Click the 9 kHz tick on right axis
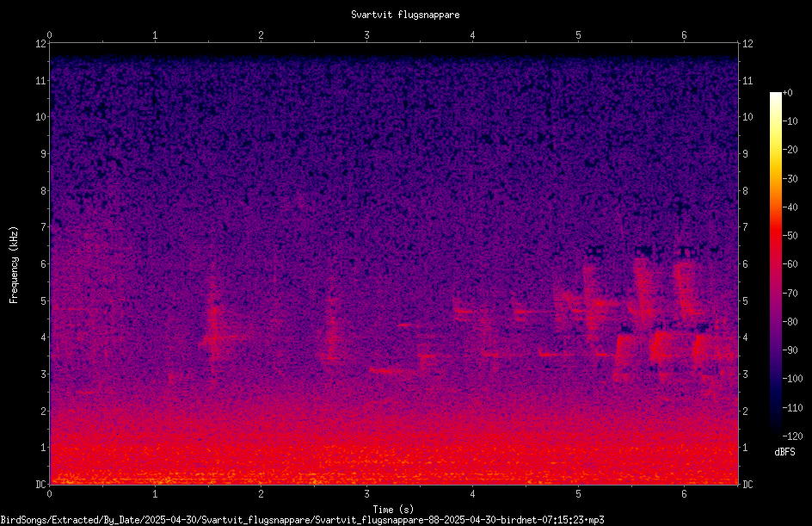This screenshot has width=812, height=526. (x=746, y=153)
